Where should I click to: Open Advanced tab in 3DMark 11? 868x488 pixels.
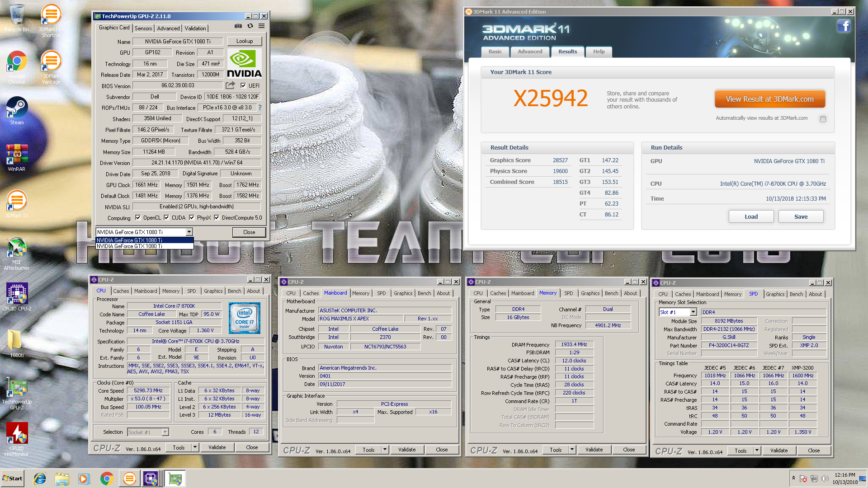coord(530,52)
